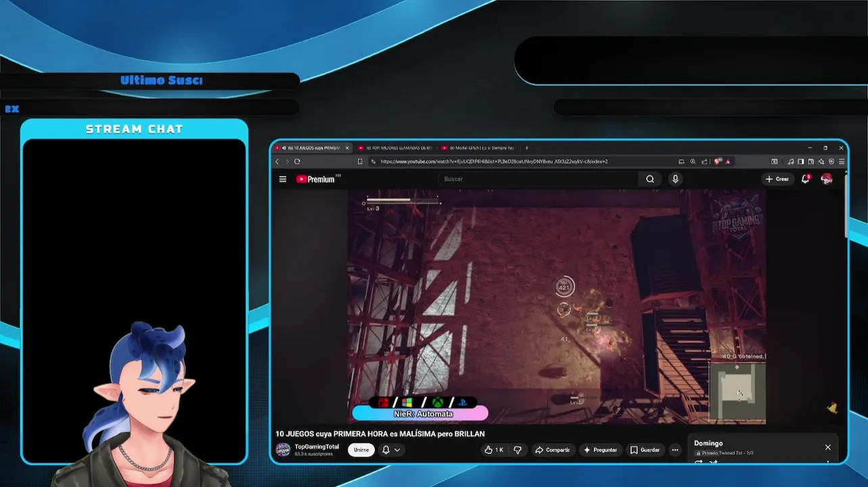Toggle the browser sidebar panel icon

click(800, 162)
